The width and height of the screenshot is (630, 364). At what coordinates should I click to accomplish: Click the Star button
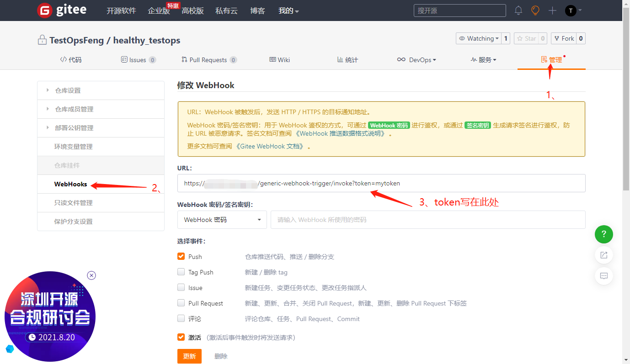[526, 38]
